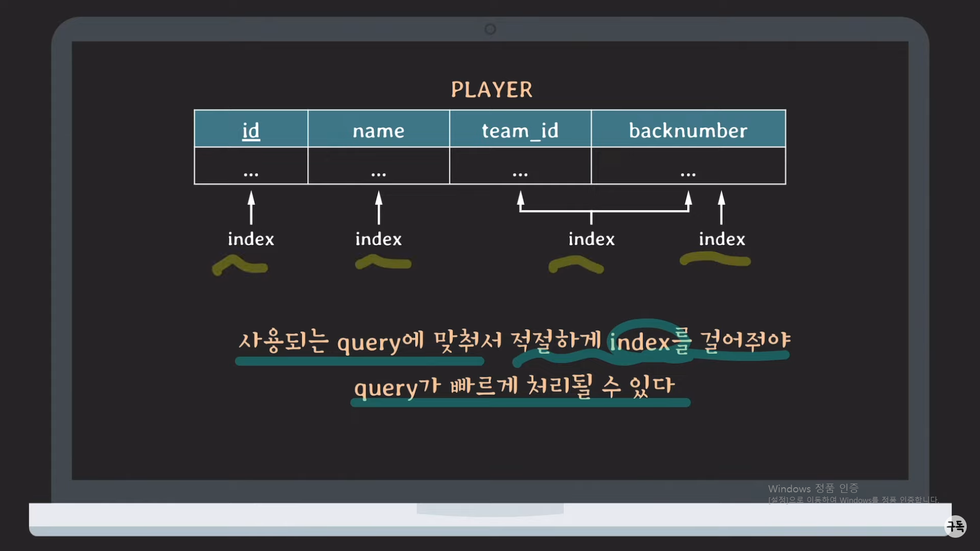Click the arrow pointing to id column
980x551 pixels.
pos(251,208)
